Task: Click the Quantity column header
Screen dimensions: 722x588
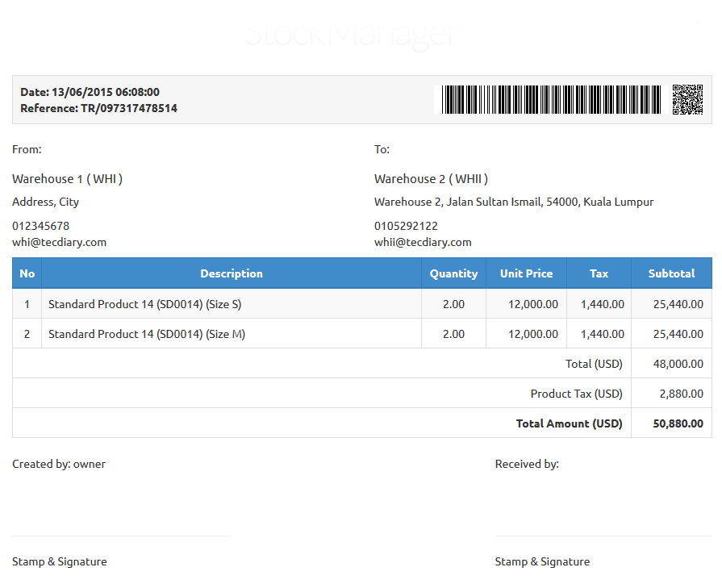Action: click(x=453, y=273)
